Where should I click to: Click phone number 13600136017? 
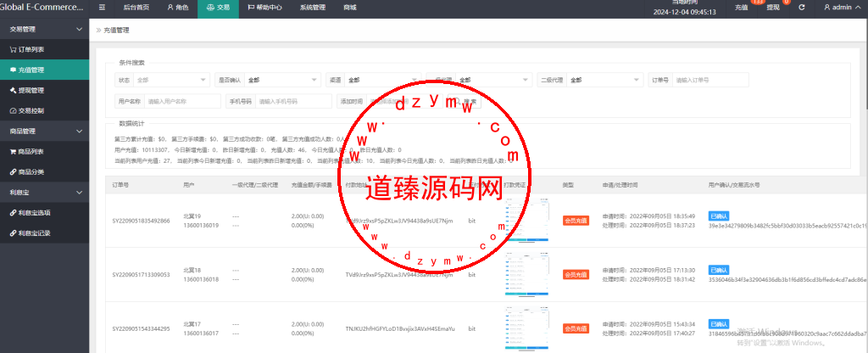[x=201, y=333]
